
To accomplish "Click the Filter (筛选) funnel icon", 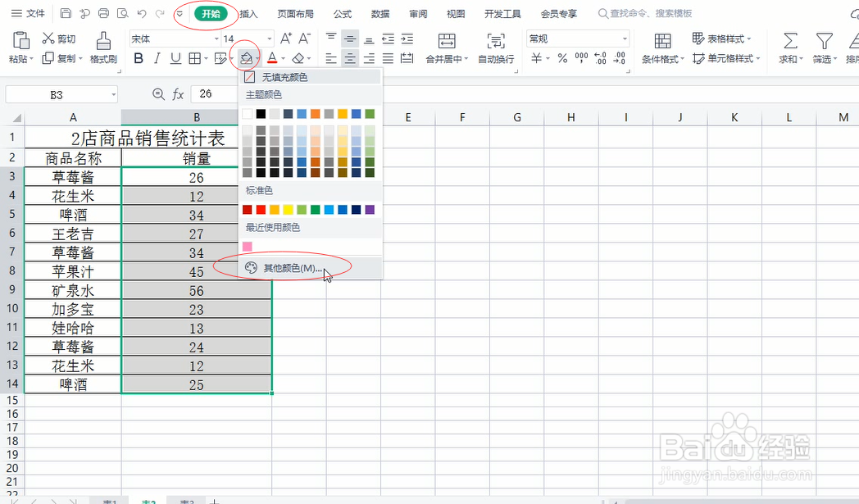I will (824, 40).
